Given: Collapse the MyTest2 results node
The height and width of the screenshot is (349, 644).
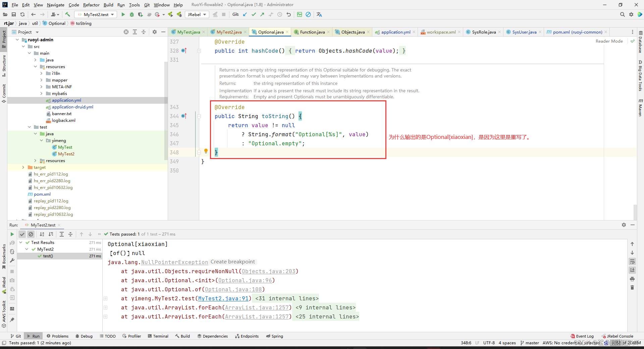Looking at the screenshot, I should click(27, 249).
